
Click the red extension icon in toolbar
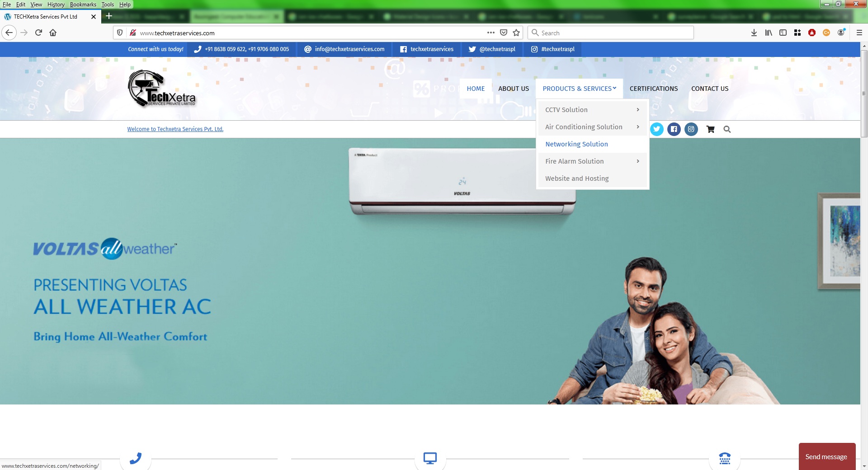pos(812,33)
